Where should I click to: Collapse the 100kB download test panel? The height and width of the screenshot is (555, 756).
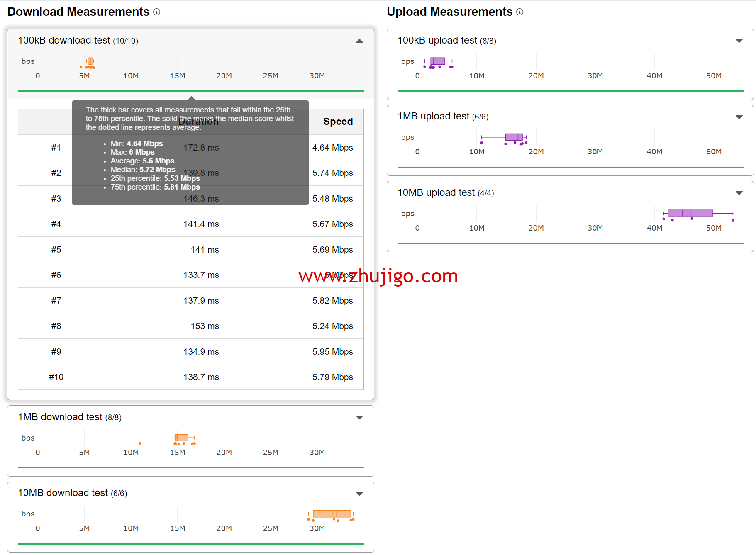[359, 41]
